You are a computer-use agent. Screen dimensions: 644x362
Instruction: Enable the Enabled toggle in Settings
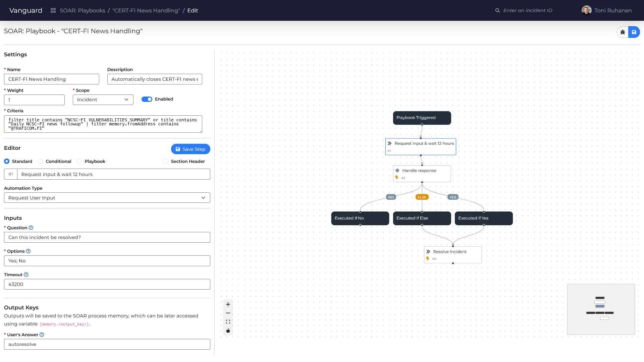(x=147, y=99)
